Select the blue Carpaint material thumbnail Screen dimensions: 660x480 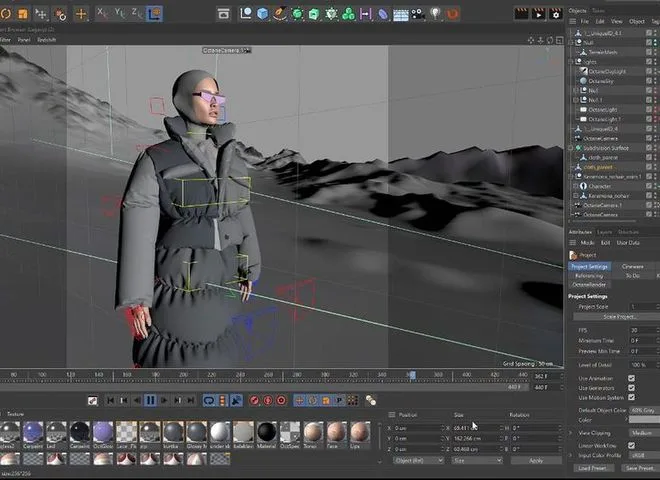point(33,431)
